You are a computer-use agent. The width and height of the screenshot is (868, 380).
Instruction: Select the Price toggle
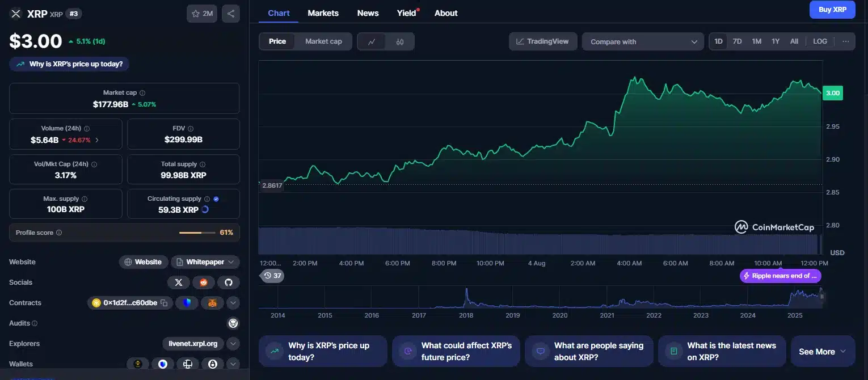[277, 41]
